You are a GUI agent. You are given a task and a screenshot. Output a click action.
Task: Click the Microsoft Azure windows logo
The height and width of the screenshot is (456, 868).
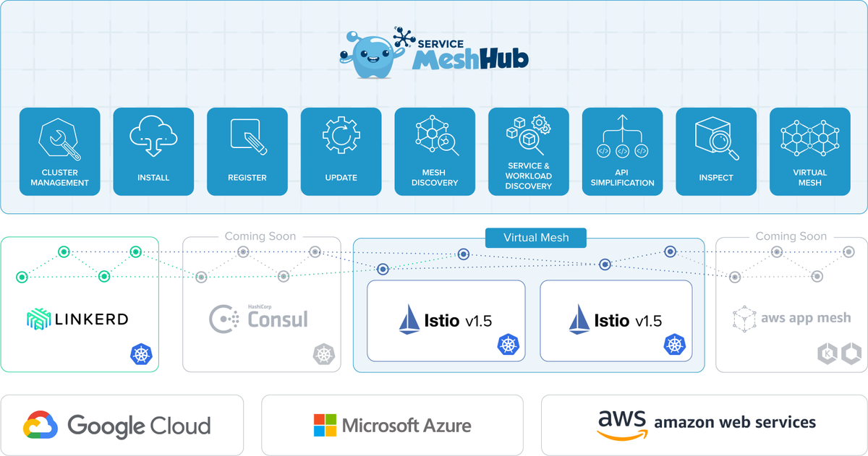coord(325,425)
